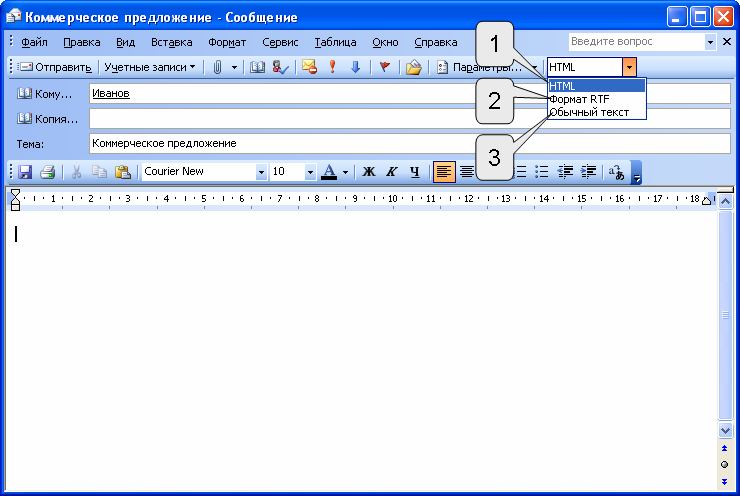740x496 pixels.
Task: Click the Copy icon
Action: [x=99, y=172]
